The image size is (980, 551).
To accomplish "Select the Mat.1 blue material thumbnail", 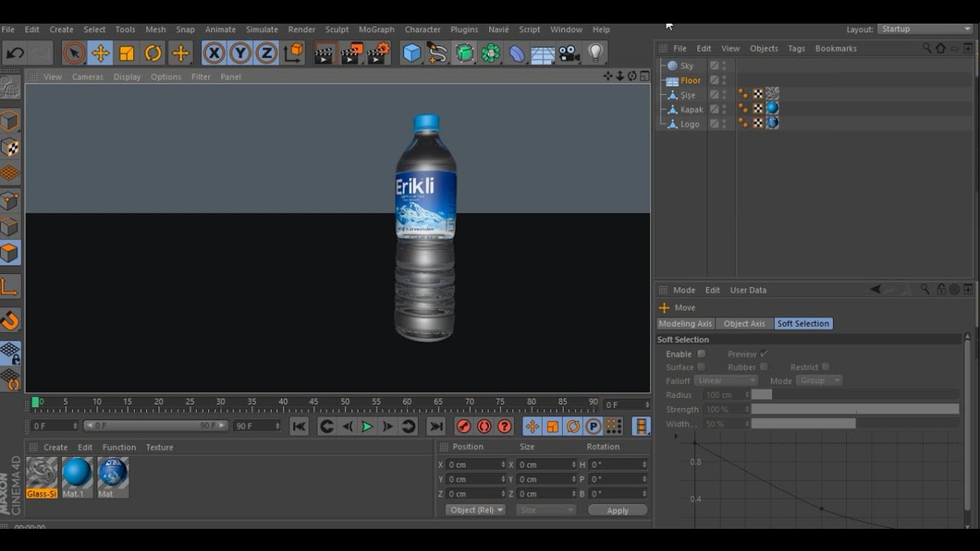I will [76, 478].
